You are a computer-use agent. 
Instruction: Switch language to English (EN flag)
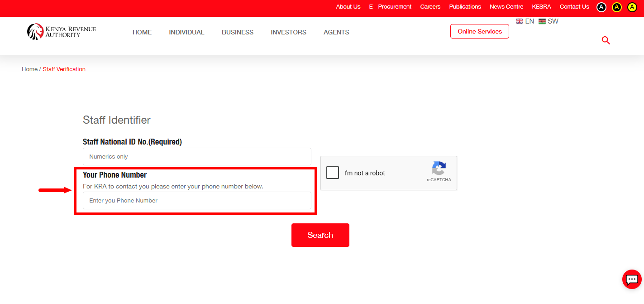coord(525,21)
